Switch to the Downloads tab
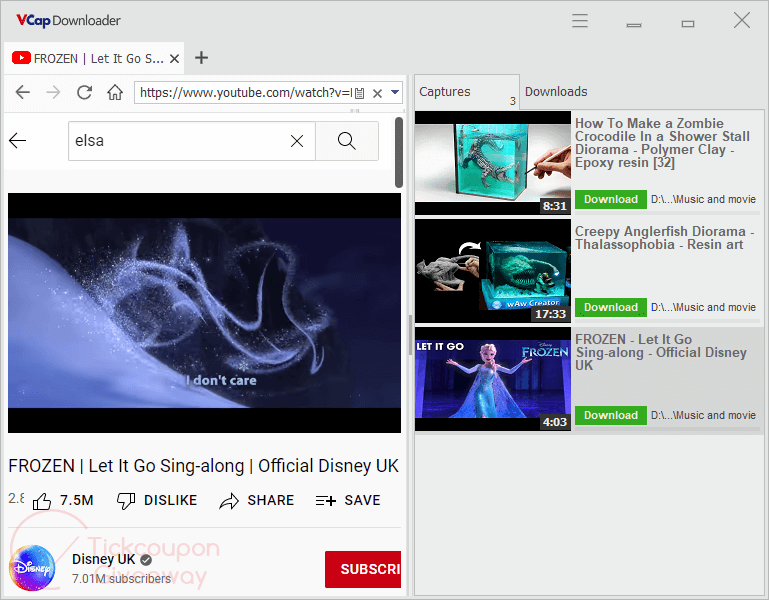The height and width of the screenshot is (600, 769). click(556, 92)
